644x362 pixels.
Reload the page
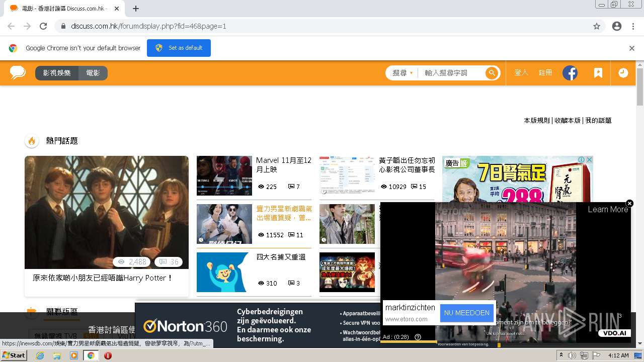point(43,26)
